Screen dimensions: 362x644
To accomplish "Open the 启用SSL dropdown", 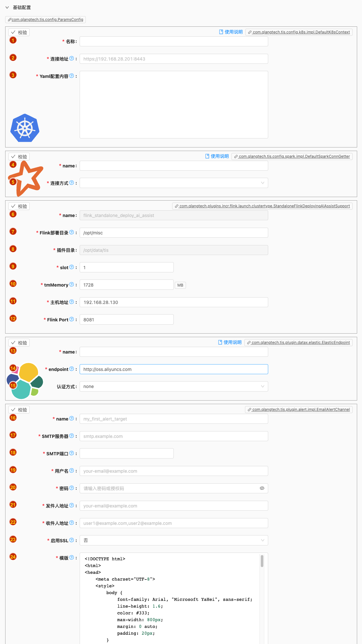I will coord(174,540).
